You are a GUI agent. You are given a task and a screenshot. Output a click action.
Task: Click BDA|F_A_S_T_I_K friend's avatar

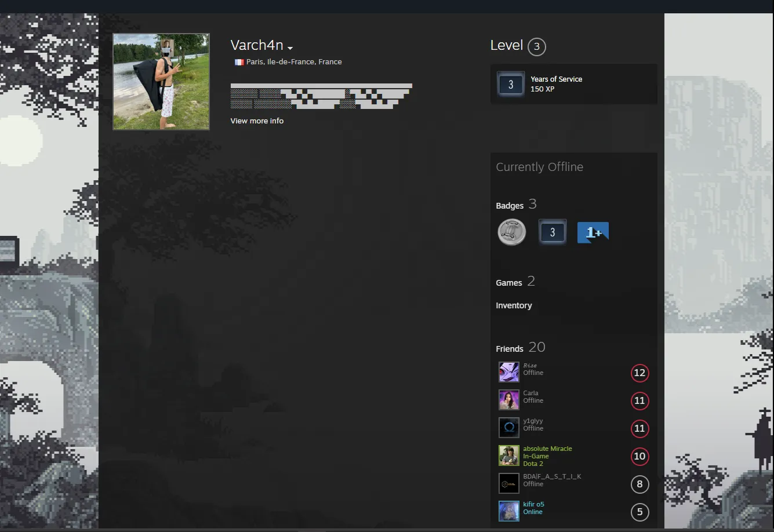(509, 483)
